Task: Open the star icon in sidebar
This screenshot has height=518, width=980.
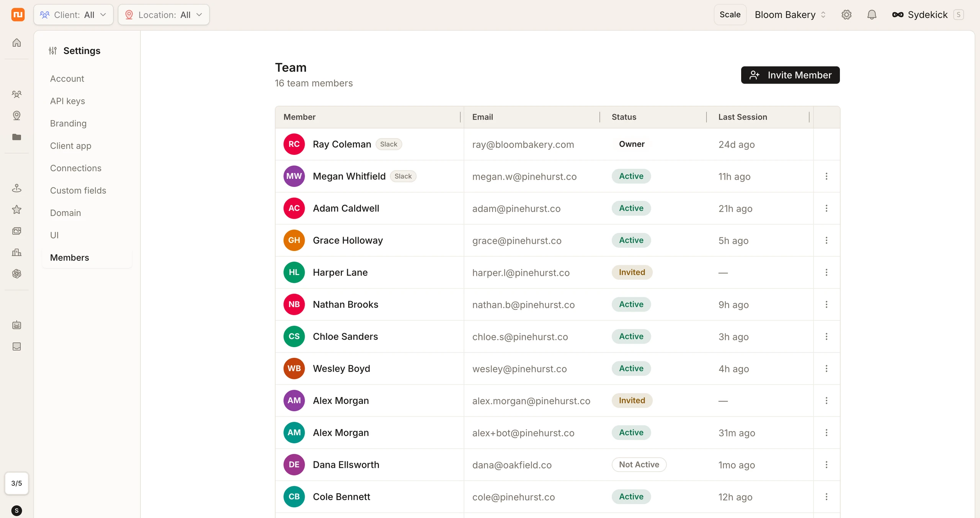Action: (x=16, y=210)
